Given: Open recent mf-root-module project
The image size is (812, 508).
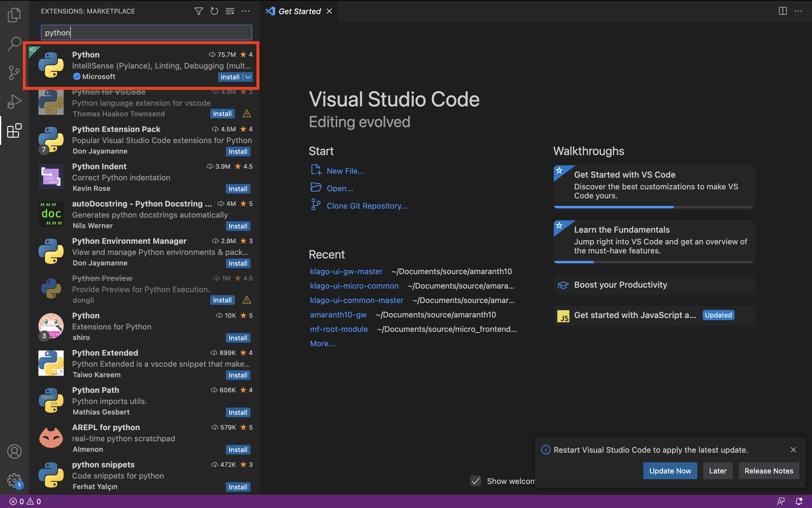Looking at the screenshot, I should tap(338, 329).
